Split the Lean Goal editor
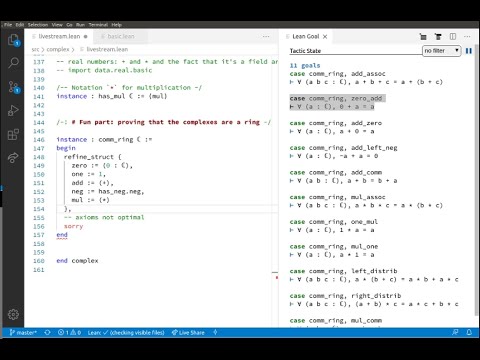 453,37
